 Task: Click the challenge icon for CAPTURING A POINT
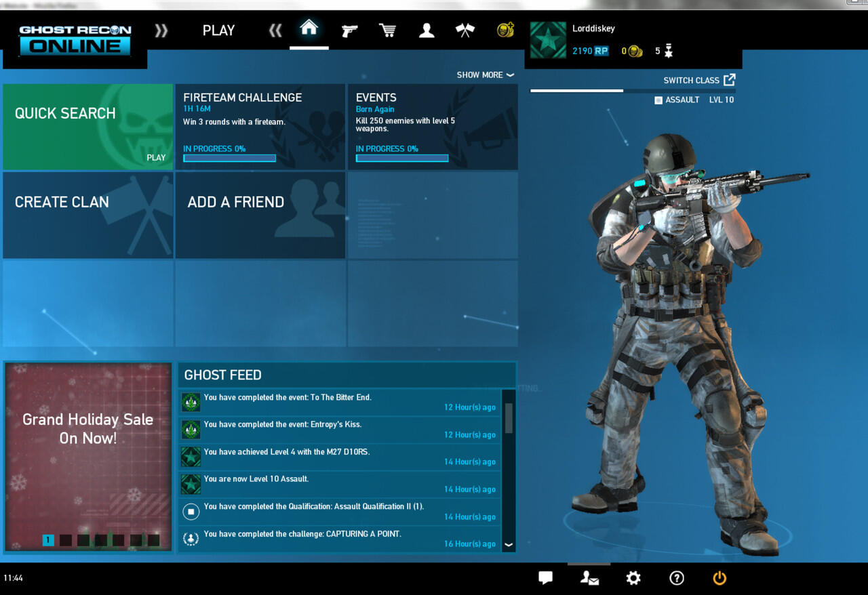(191, 539)
